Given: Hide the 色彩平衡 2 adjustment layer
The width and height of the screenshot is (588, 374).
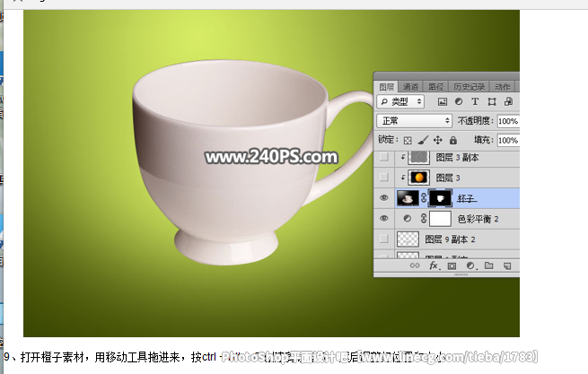Looking at the screenshot, I should coord(383,219).
